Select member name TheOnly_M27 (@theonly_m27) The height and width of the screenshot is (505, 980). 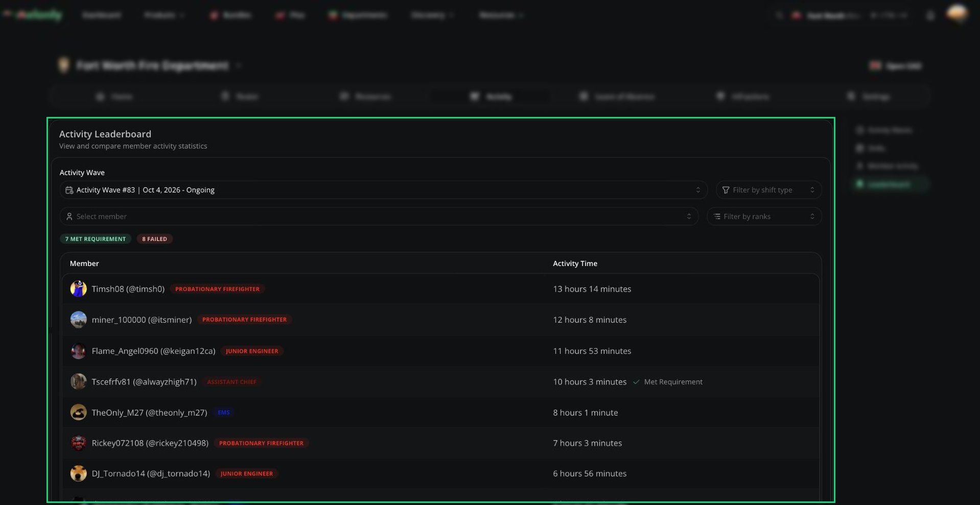point(149,413)
